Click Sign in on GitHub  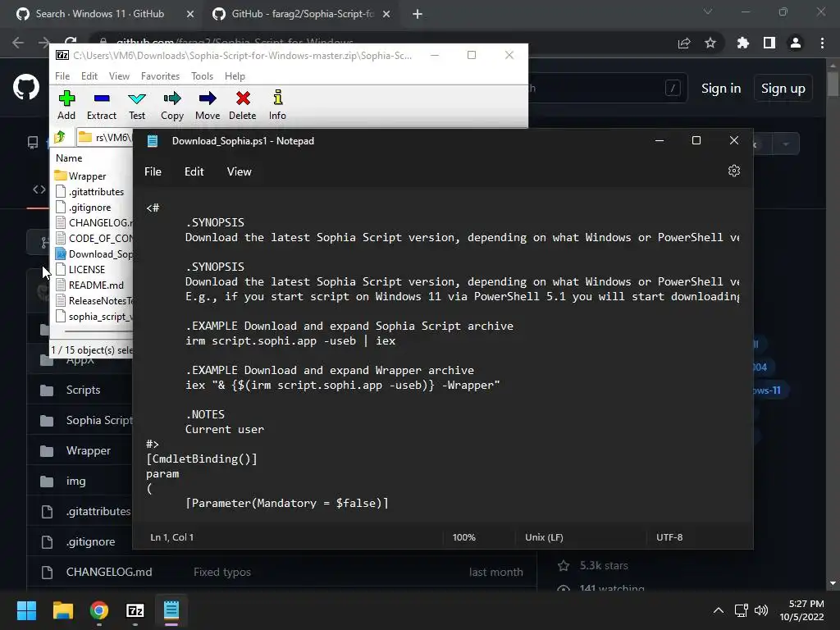(721, 89)
